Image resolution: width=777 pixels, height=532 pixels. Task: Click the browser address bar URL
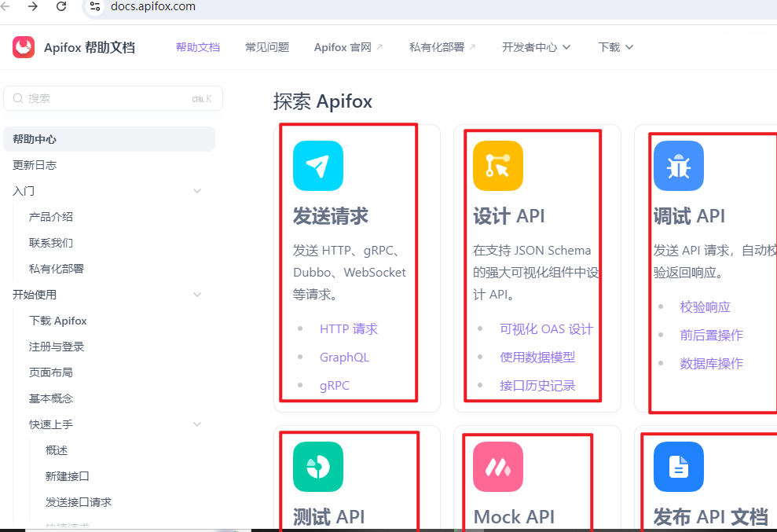coord(153,6)
